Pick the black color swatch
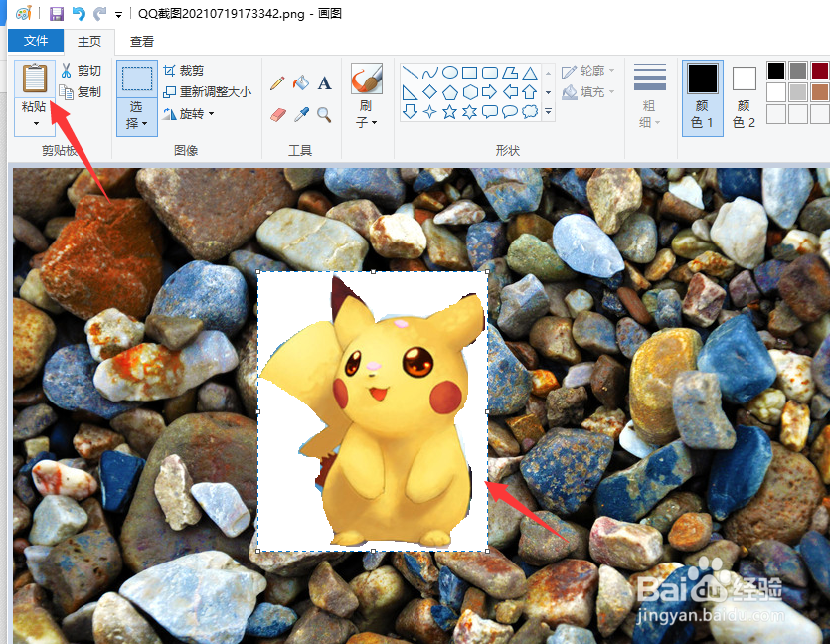The height and width of the screenshot is (644, 830). [776, 71]
